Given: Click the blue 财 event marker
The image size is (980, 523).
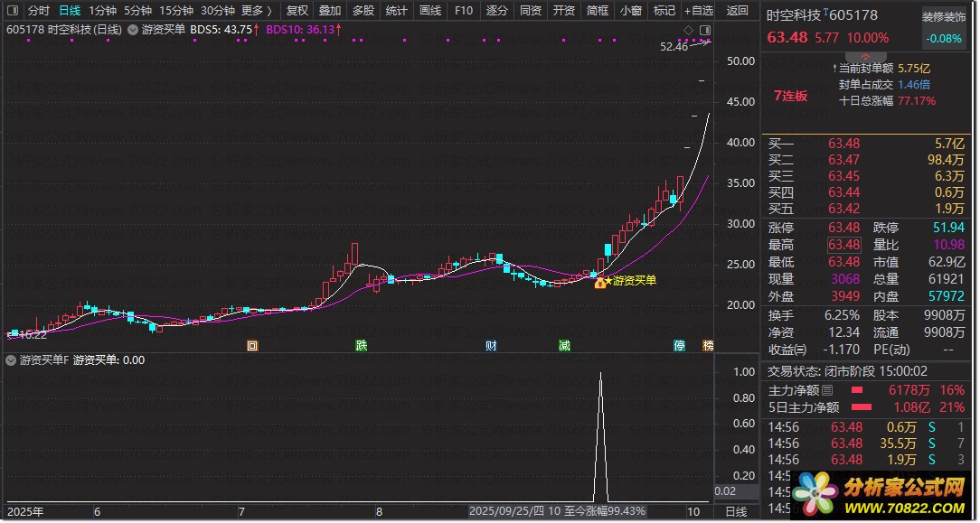Looking at the screenshot, I should [491, 345].
